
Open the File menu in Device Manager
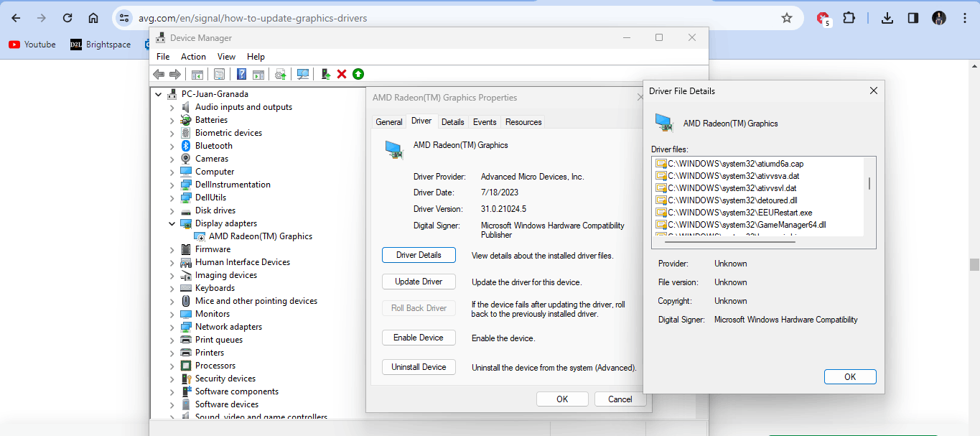(163, 57)
